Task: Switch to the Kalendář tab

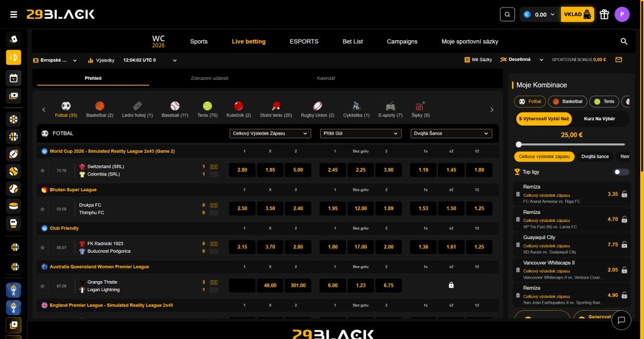Action: (326, 78)
